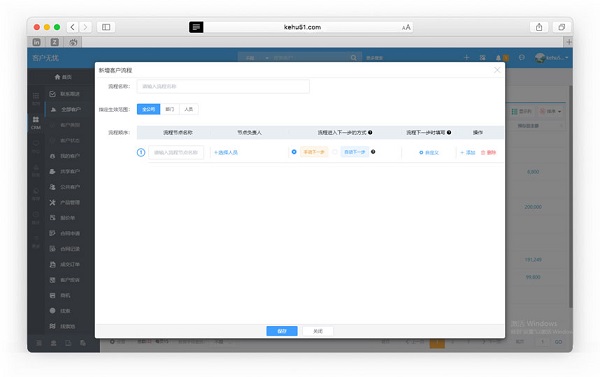Close the 新增客户流程 dialog with X
Viewport: 600px width, 377px height.
pos(497,70)
